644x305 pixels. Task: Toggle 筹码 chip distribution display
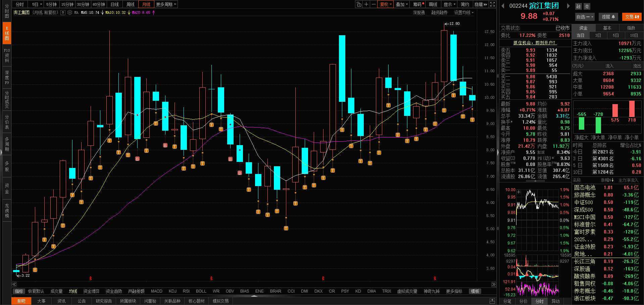click(x=418, y=4)
